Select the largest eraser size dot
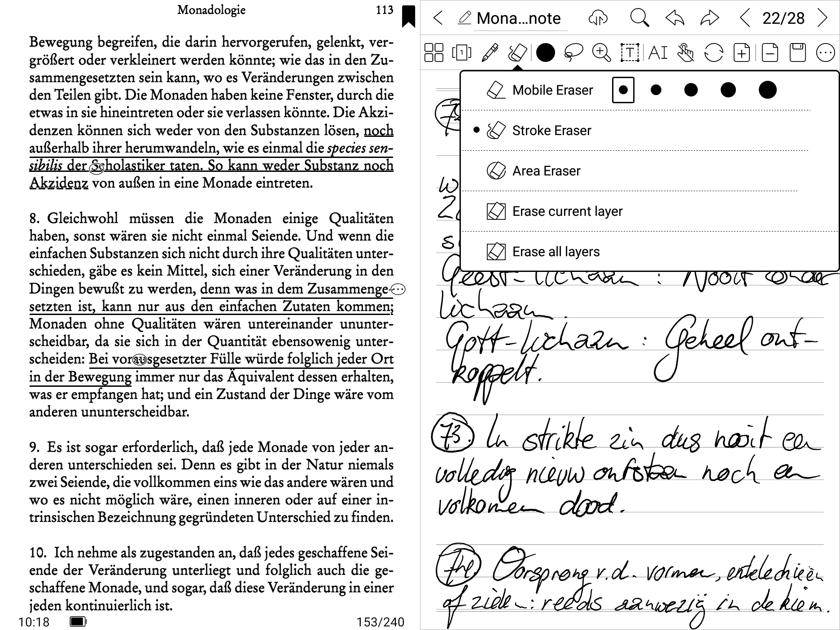 767,90
